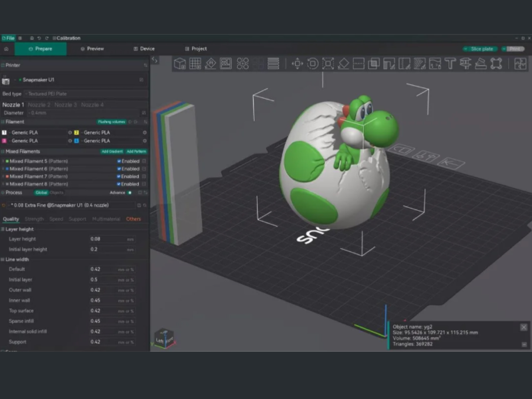Click the view orientation cube
The width and height of the screenshot is (532, 399).
(164, 338)
